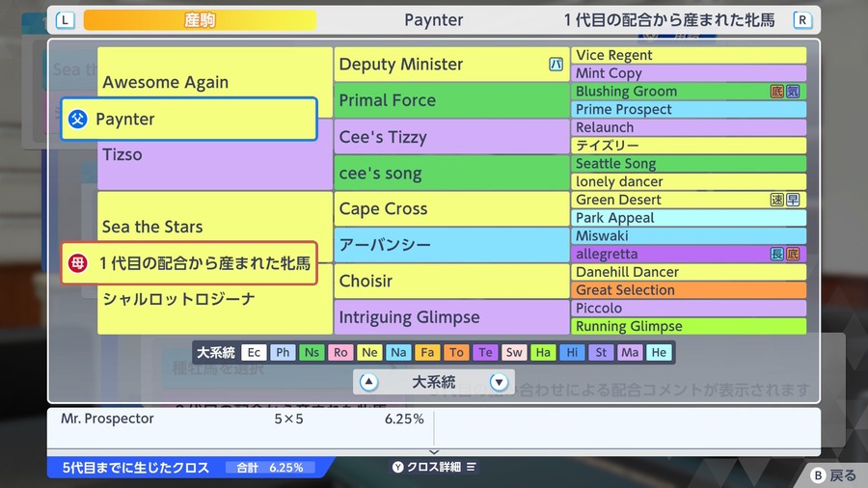Click the R shoulder button icon
The width and height of the screenshot is (868, 488).
pos(802,20)
